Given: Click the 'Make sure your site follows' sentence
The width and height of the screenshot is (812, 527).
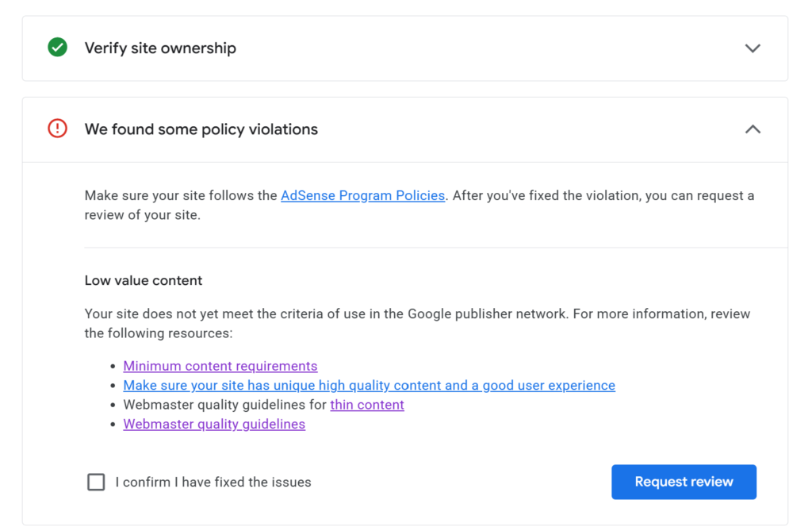Looking at the screenshot, I should click(181, 195).
